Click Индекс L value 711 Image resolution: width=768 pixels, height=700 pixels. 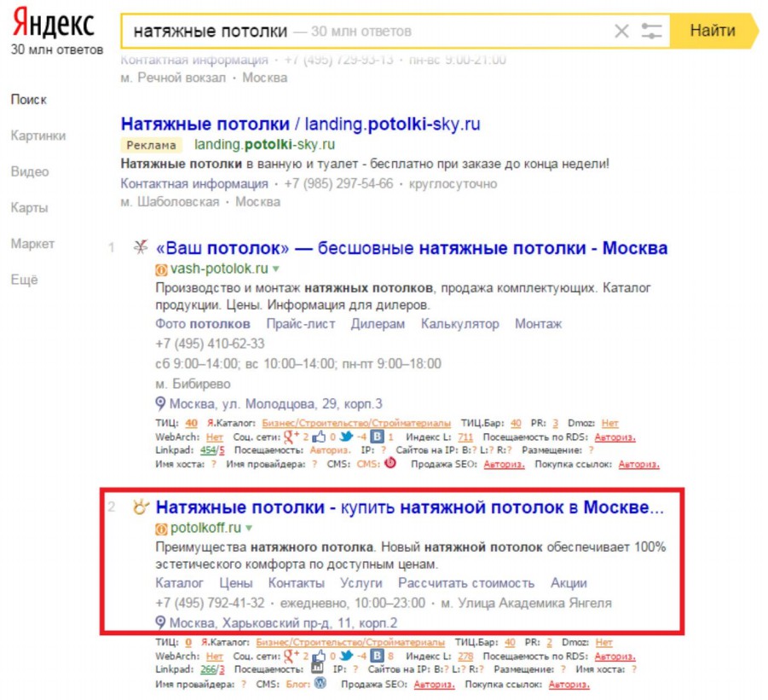(x=465, y=437)
